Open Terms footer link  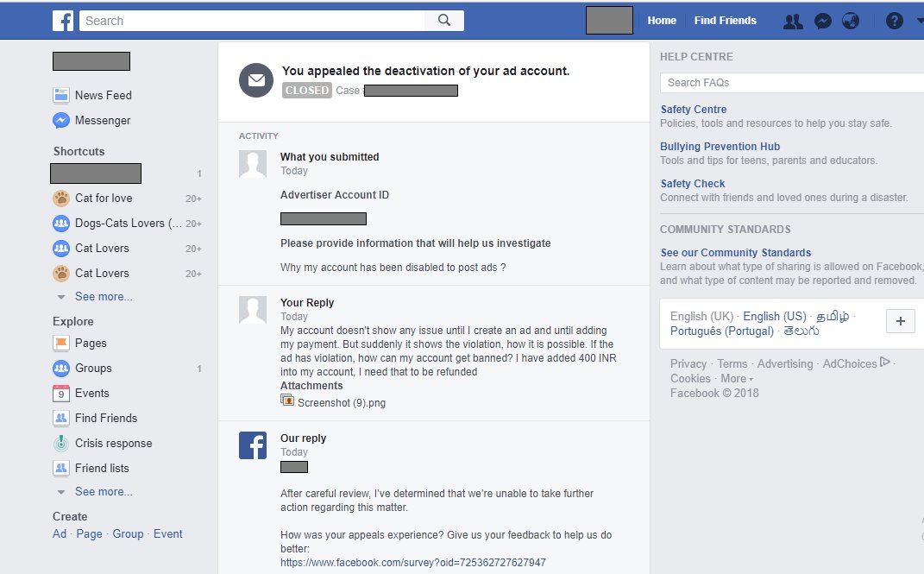[732, 363]
